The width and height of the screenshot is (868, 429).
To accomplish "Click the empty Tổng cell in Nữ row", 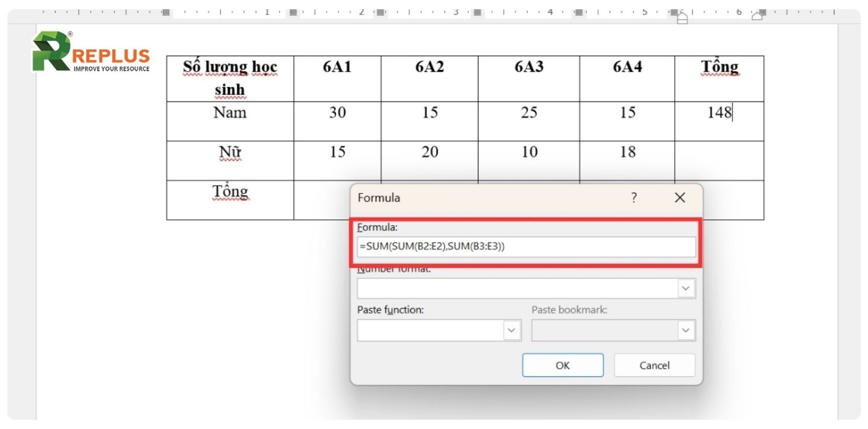I will 719,160.
